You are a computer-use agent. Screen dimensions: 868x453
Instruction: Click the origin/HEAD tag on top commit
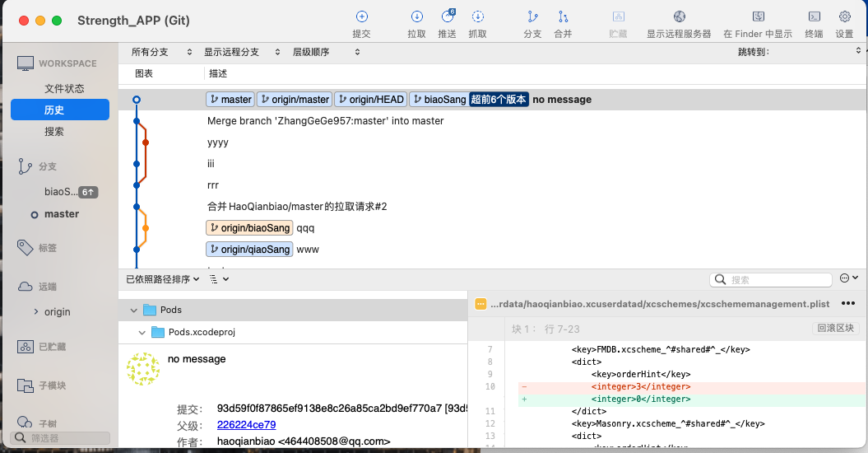click(x=371, y=100)
